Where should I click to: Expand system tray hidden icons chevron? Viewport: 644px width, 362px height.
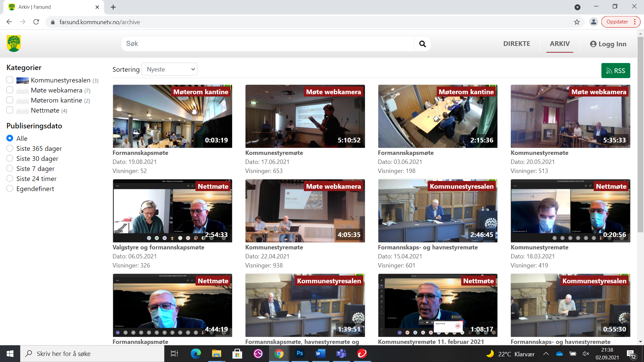tap(546, 354)
